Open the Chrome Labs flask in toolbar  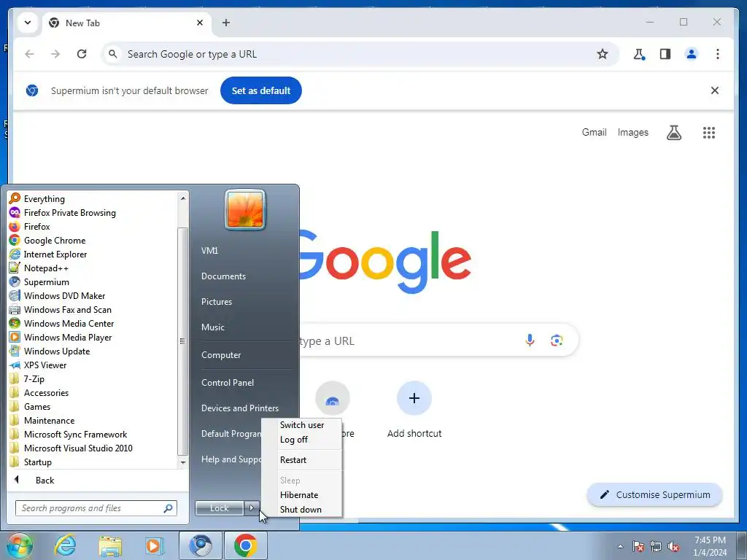pyautogui.click(x=639, y=54)
